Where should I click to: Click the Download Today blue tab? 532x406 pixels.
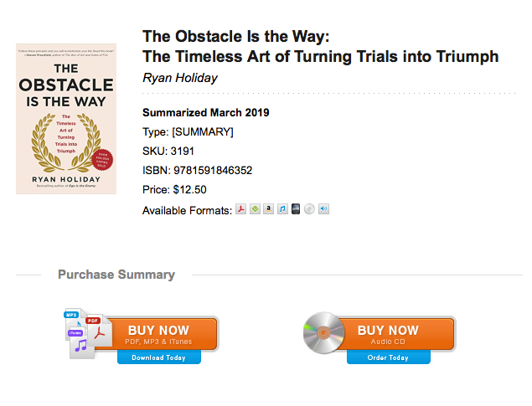[159, 357]
